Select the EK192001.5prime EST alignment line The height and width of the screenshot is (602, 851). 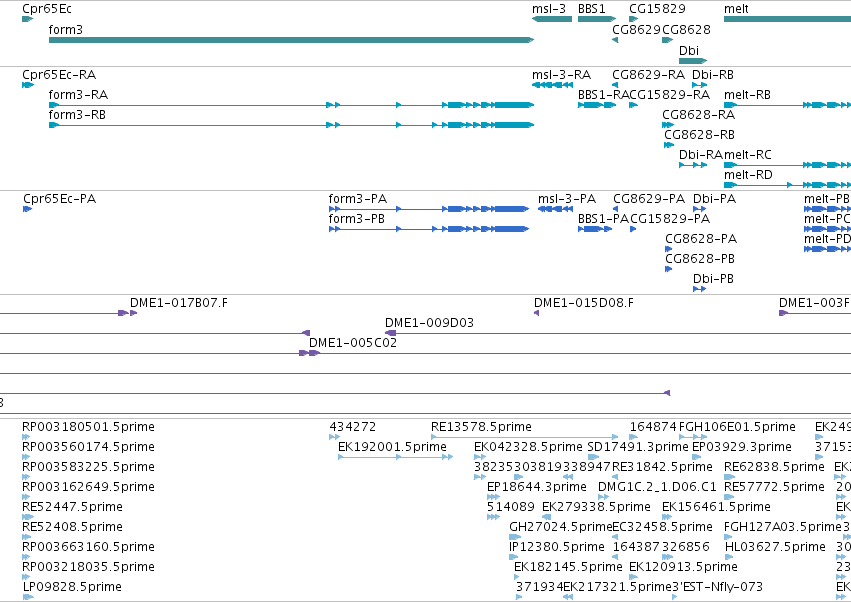(x=395, y=457)
